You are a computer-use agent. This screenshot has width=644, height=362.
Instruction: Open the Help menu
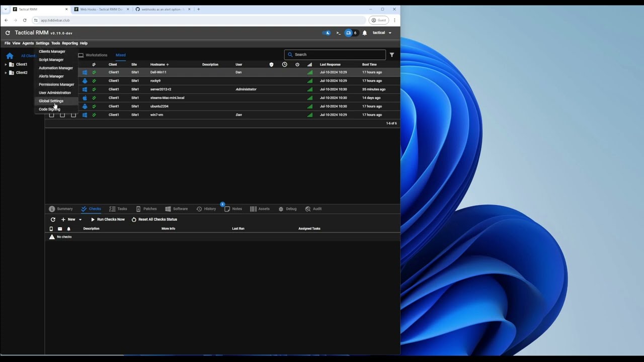coord(84,43)
